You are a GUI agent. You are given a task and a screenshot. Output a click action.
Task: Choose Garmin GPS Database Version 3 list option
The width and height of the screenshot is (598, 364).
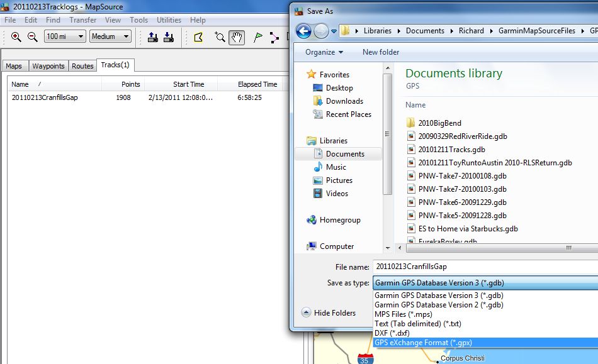pyautogui.click(x=486, y=295)
